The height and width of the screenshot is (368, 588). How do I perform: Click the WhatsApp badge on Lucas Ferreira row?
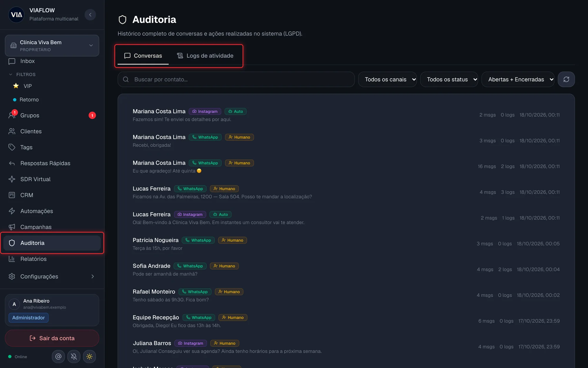190,189
